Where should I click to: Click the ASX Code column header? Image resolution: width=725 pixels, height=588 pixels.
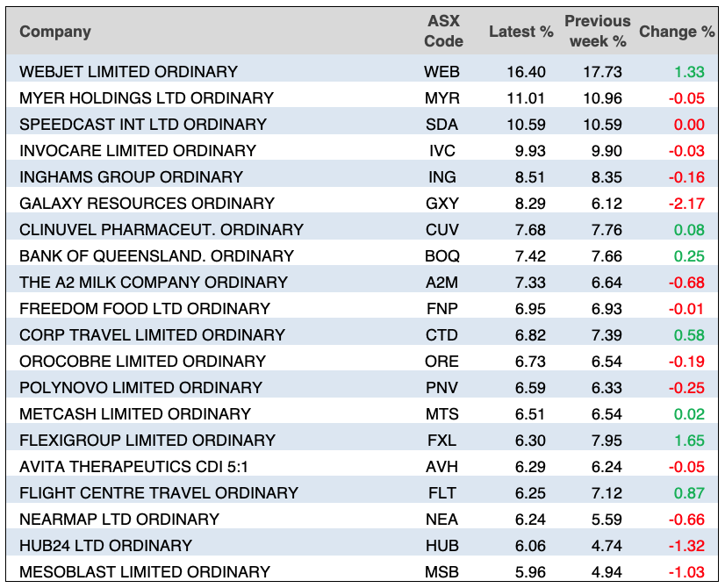point(443,32)
